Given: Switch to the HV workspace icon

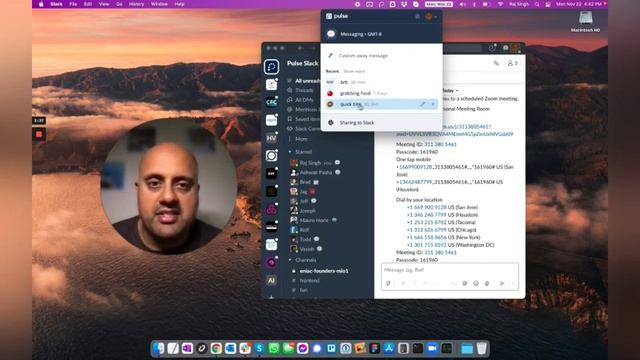Looking at the screenshot, I should pos(271,138).
